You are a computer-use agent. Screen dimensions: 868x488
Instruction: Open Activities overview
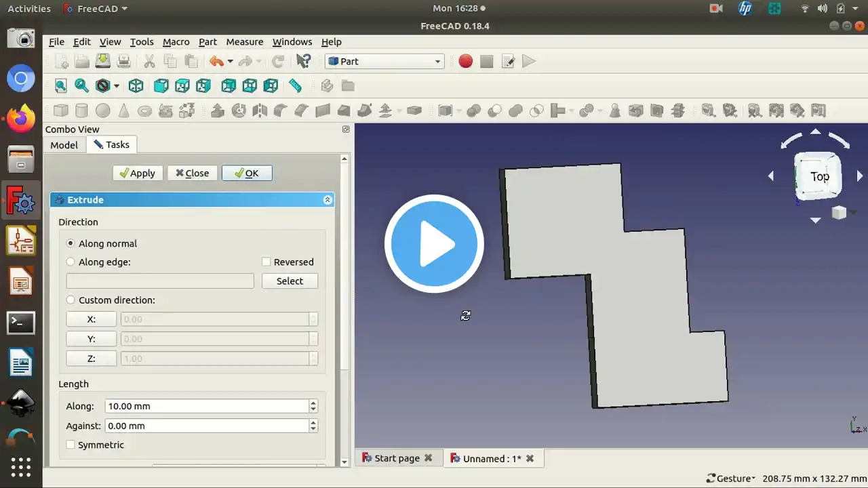click(x=29, y=9)
